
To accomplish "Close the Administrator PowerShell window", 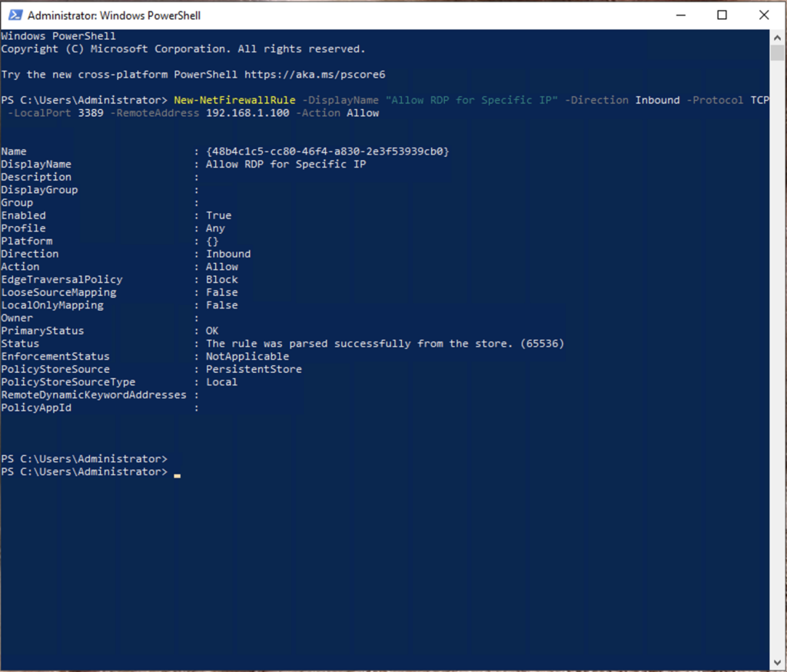I will pyautogui.click(x=764, y=15).
